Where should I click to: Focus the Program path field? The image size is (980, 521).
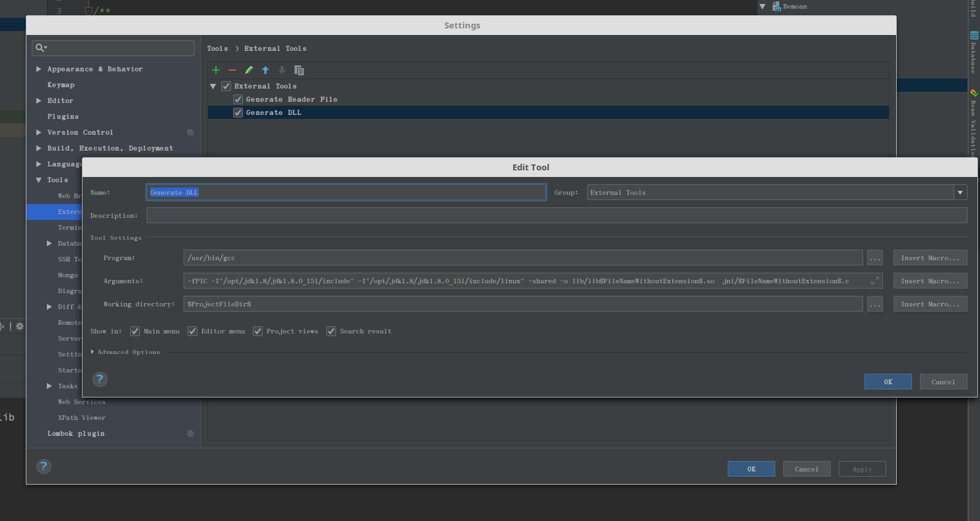[523, 258]
